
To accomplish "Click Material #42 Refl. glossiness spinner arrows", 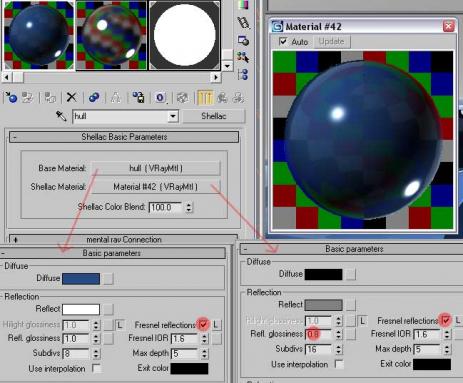I will [339, 334].
